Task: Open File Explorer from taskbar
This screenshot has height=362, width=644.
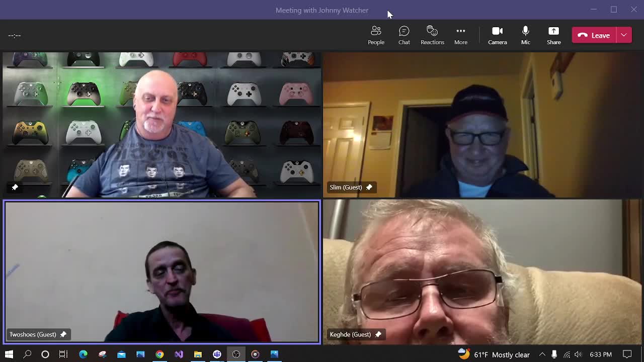Action: pyautogui.click(x=198, y=354)
